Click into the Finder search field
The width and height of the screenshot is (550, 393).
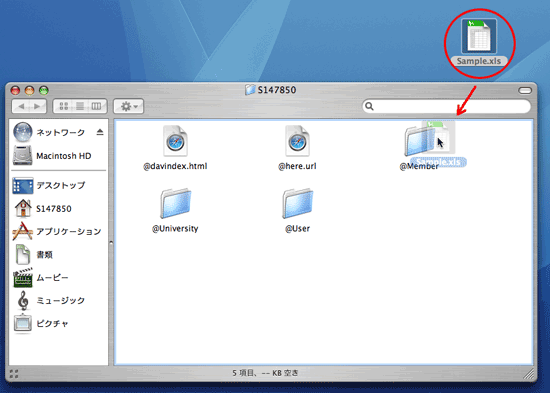(x=446, y=106)
